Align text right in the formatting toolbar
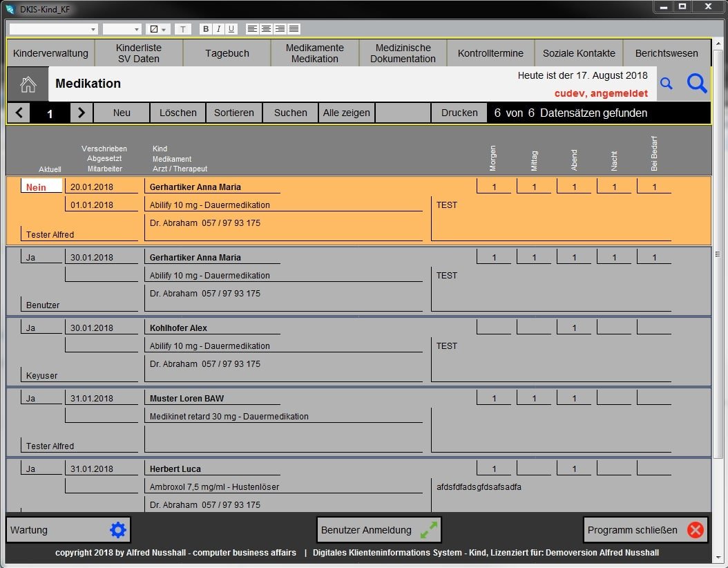This screenshot has height=568, width=728. [280, 29]
